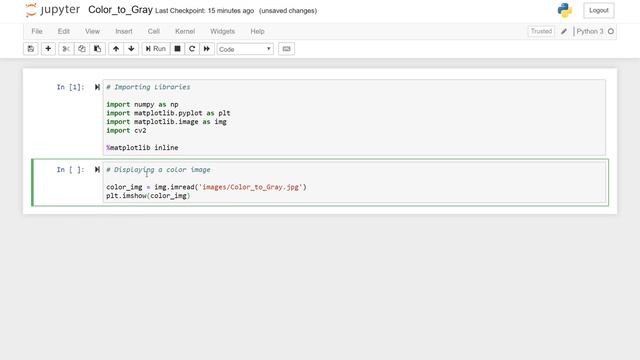
Task: Interrupt the kernel with stop icon
Action: (x=178, y=49)
